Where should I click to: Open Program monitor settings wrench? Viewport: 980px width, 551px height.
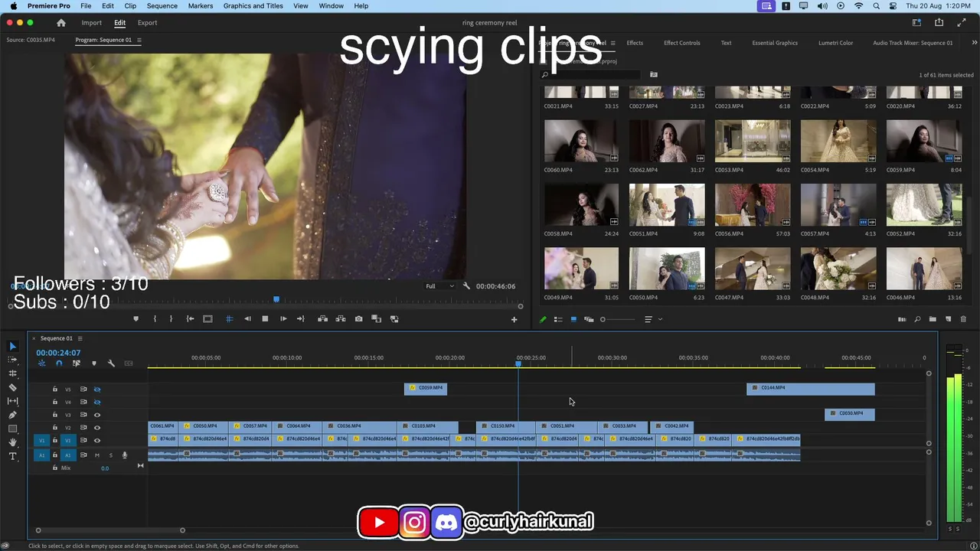[x=467, y=286]
